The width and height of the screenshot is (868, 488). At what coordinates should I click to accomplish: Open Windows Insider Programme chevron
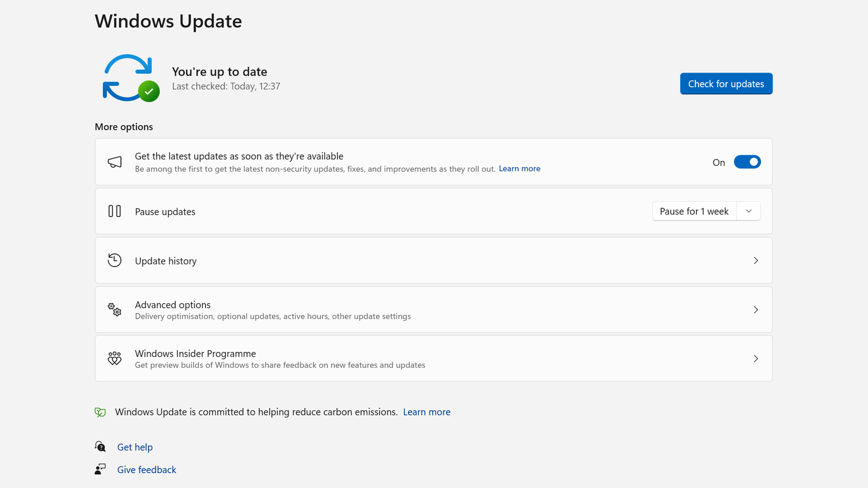[756, 358]
